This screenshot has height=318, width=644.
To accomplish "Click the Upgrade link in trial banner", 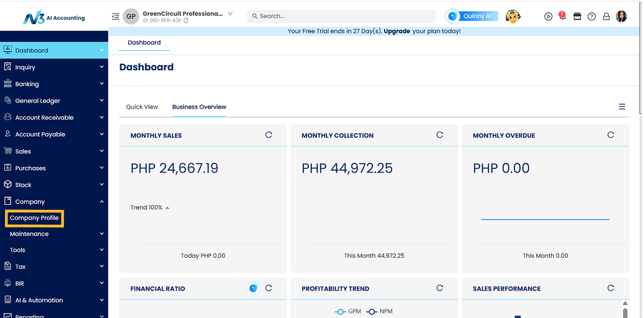I will [x=396, y=31].
